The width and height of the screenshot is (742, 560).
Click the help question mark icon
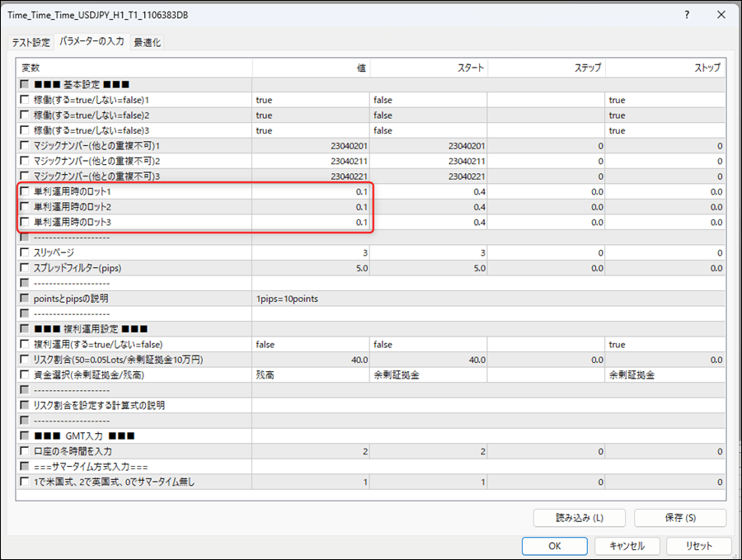point(688,15)
